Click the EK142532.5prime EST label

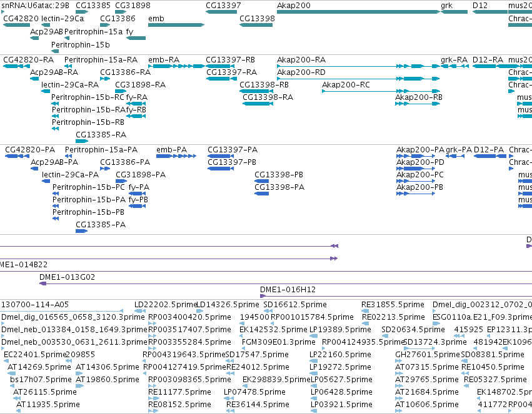tap(273, 330)
